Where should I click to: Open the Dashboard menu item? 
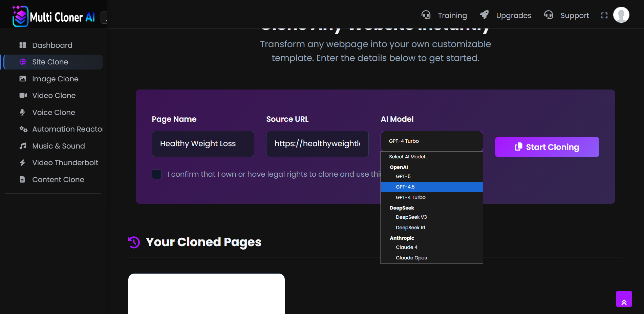tap(52, 45)
